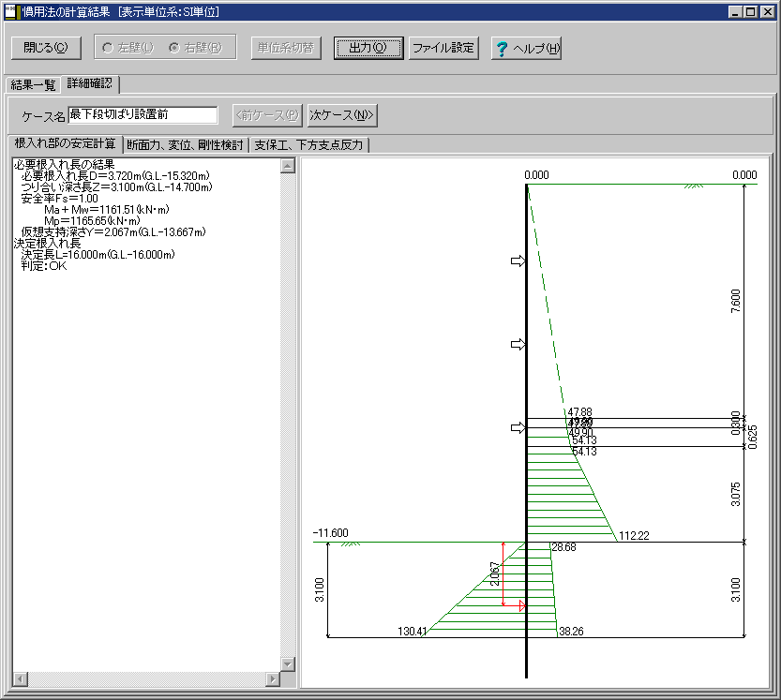Click the ケース名 text field
The height and width of the screenshot is (700, 781).
pos(143,115)
